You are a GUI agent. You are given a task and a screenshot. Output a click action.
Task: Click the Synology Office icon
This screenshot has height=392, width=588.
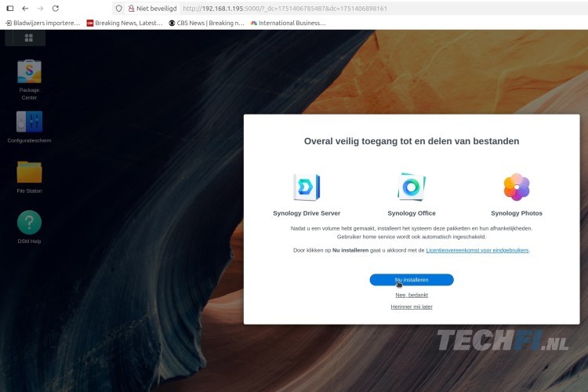pyautogui.click(x=412, y=187)
